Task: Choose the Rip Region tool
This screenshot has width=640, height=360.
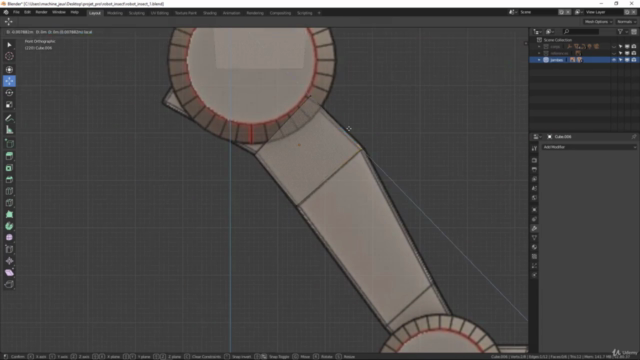Action: (x=9, y=284)
